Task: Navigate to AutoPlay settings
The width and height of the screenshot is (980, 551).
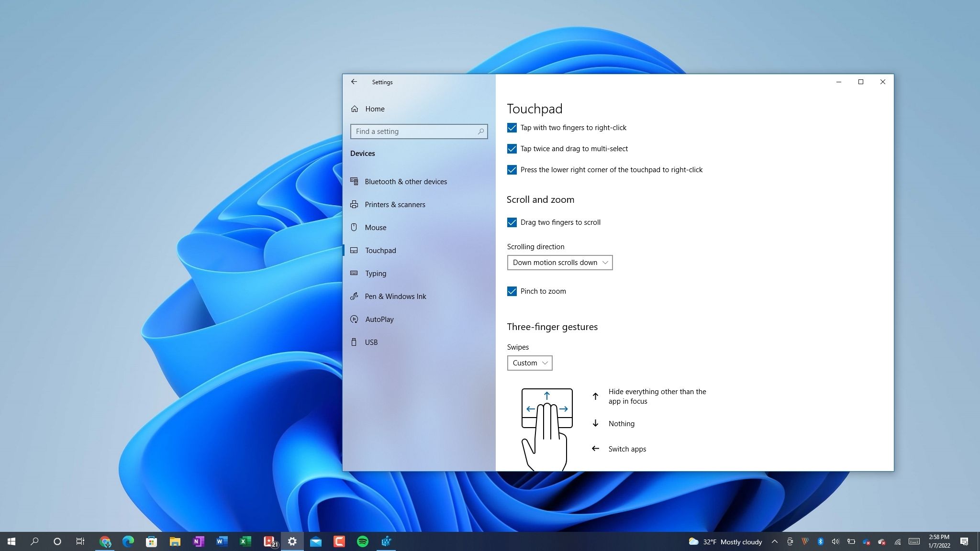Action: coord(379,318)
